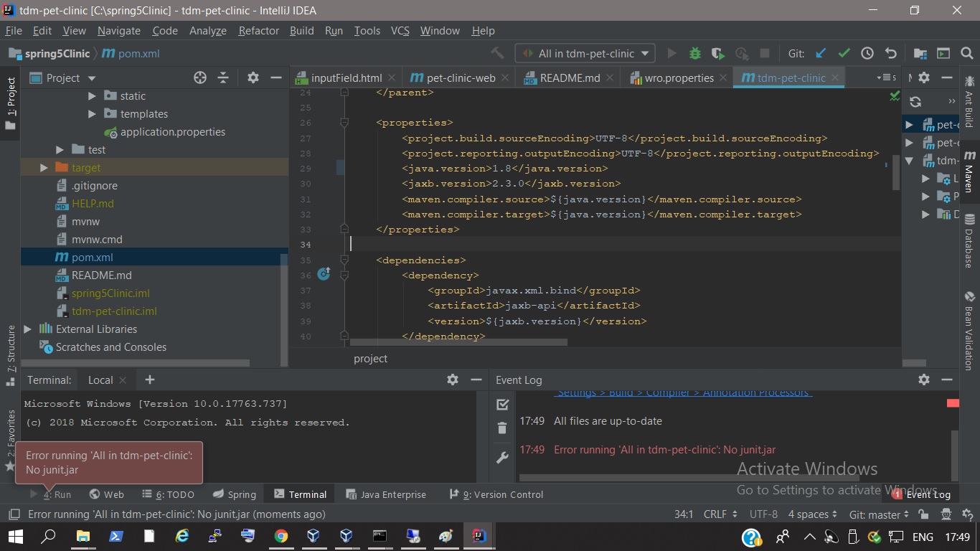Toggle read-only lock in status bar
This screenshot has width=980, height=551.
(924, 514)
